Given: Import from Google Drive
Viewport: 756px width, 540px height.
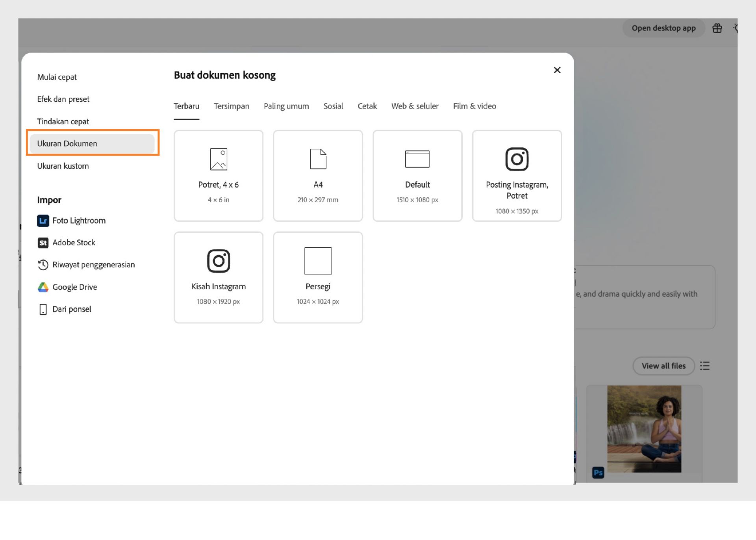Looking at the screenshot, I should [x=67, y=287].
